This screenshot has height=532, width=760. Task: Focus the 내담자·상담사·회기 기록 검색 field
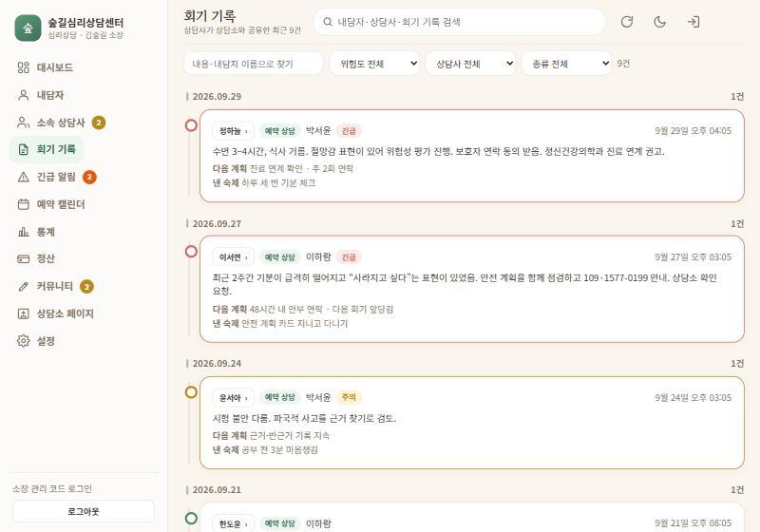(x=460, y=22)
